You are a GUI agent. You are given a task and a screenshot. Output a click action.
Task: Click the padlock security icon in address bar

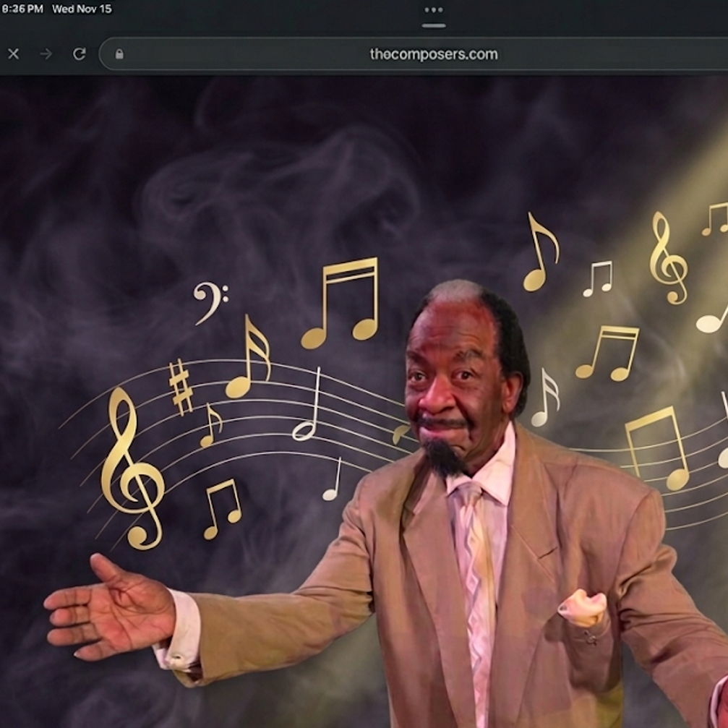[x=119, y=53]
